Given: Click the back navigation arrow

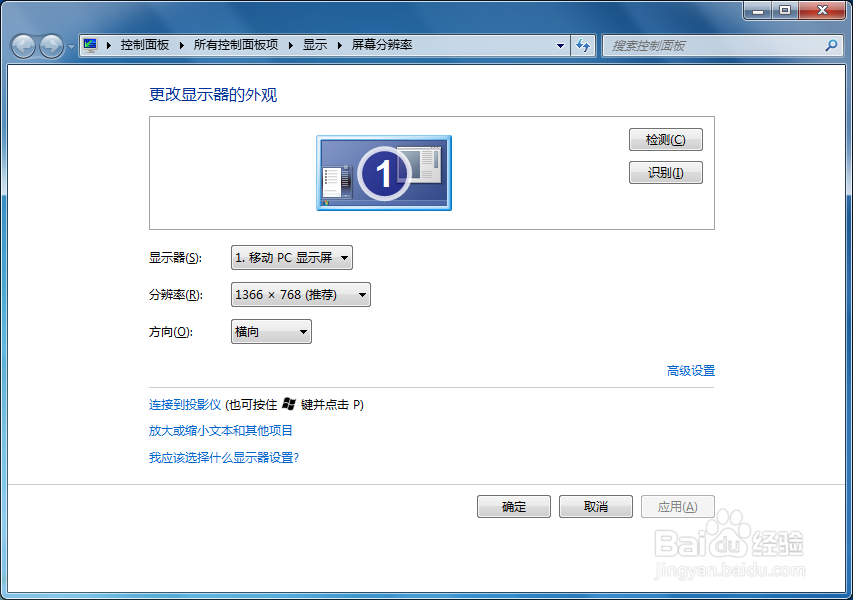Looking at the screenshot, I should [22, 45].
